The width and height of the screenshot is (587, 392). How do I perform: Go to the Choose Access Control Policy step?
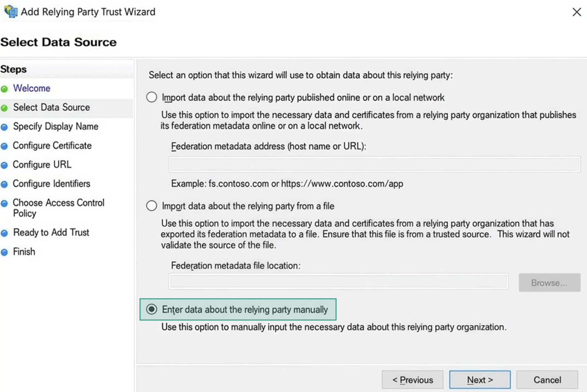(58, 208)
